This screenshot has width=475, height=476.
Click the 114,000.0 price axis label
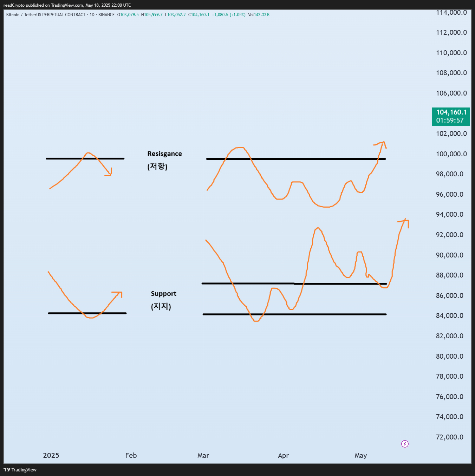(x=451, y=12)
